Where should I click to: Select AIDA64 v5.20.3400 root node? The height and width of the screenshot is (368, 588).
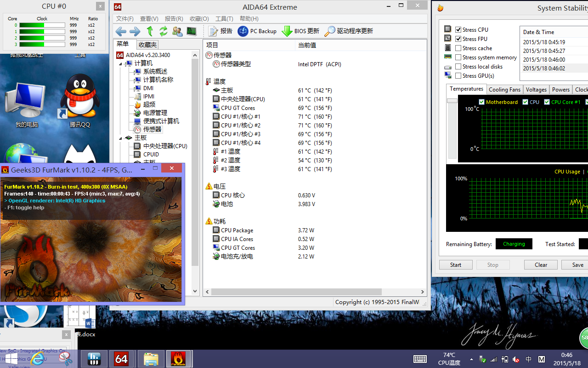148,55
